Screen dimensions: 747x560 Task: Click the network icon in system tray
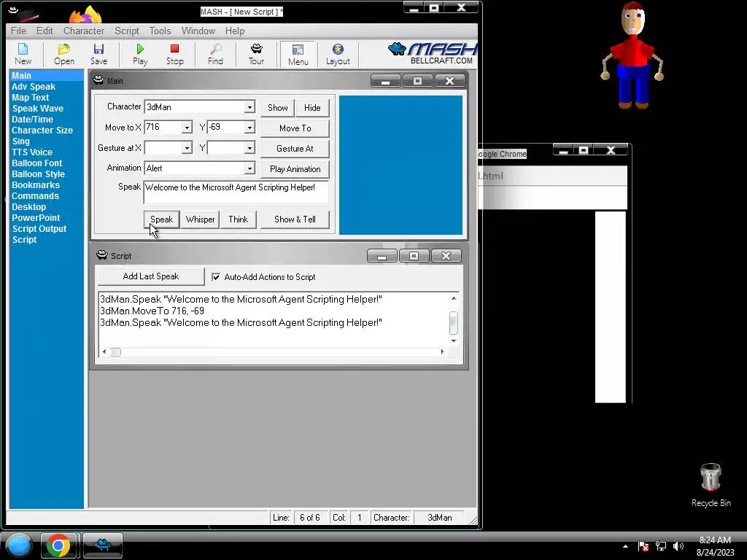(x=661, y=546)
